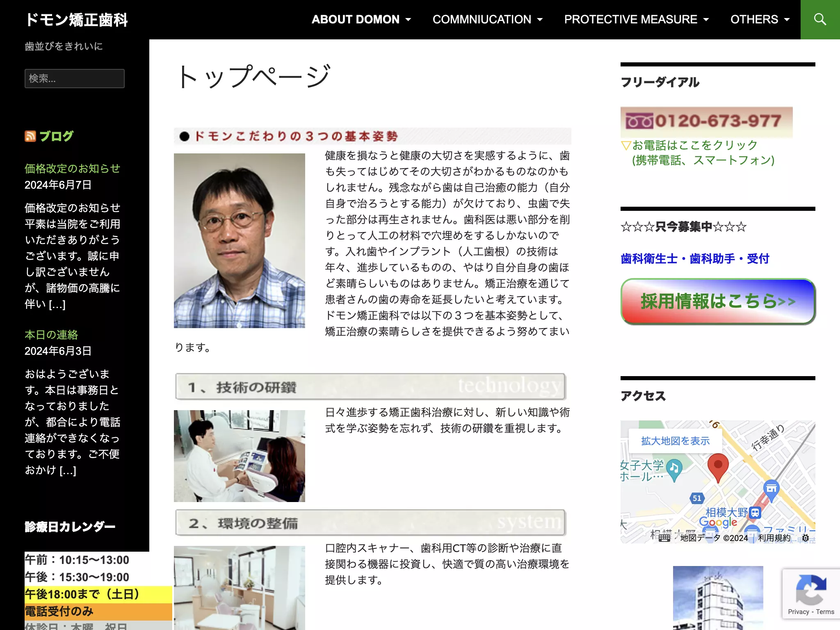
Task: Click the 2024年6月3日 post date
Action: coord(58,351)
